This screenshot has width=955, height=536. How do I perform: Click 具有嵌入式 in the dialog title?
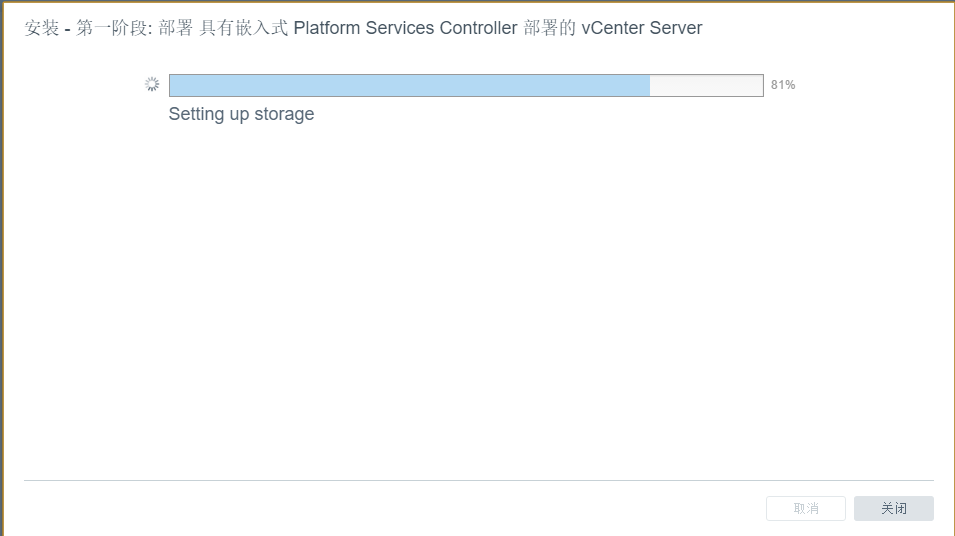(244, 28)
